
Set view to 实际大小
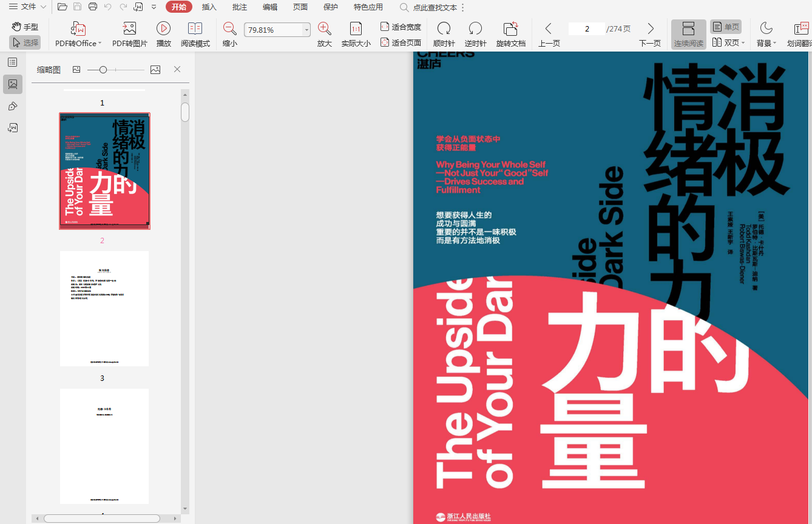coord(356,35)
